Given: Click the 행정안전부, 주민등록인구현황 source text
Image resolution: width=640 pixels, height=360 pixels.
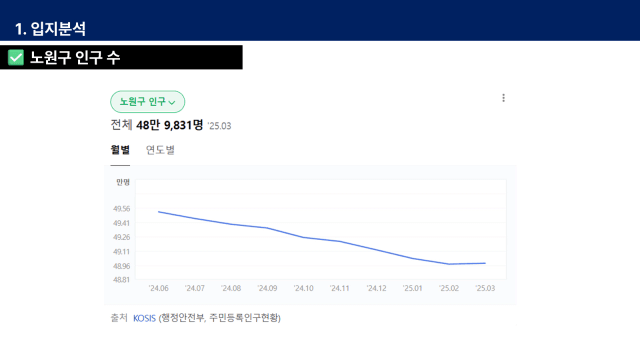Looking at the screenshot, I should point(220,318).
